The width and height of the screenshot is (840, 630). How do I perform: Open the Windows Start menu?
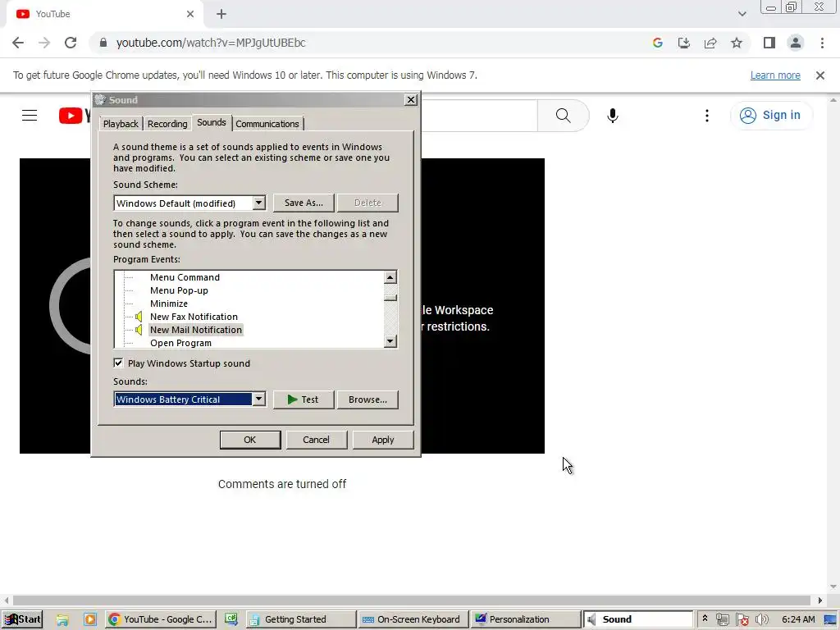pyautogui.click(x=22, y=619)
